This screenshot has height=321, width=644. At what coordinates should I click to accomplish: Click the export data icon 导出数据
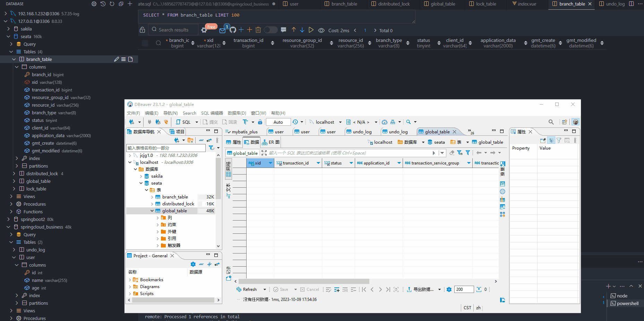[x=409, y=289]
